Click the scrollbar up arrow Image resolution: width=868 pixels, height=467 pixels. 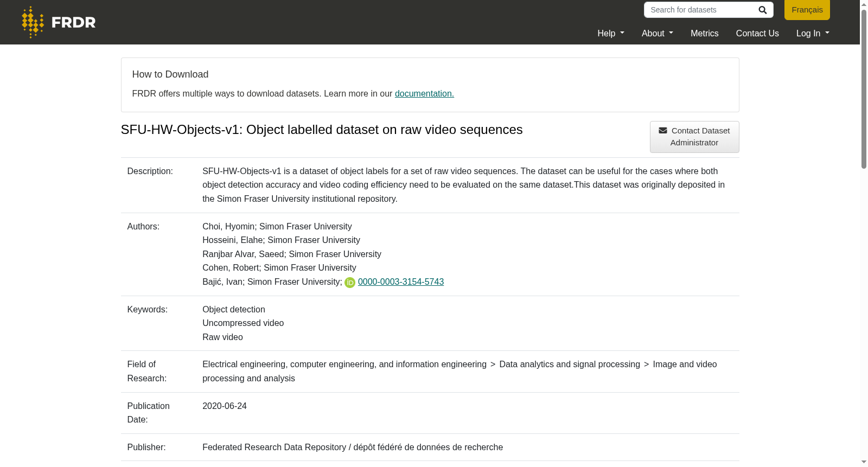click(x=864, y=4)
